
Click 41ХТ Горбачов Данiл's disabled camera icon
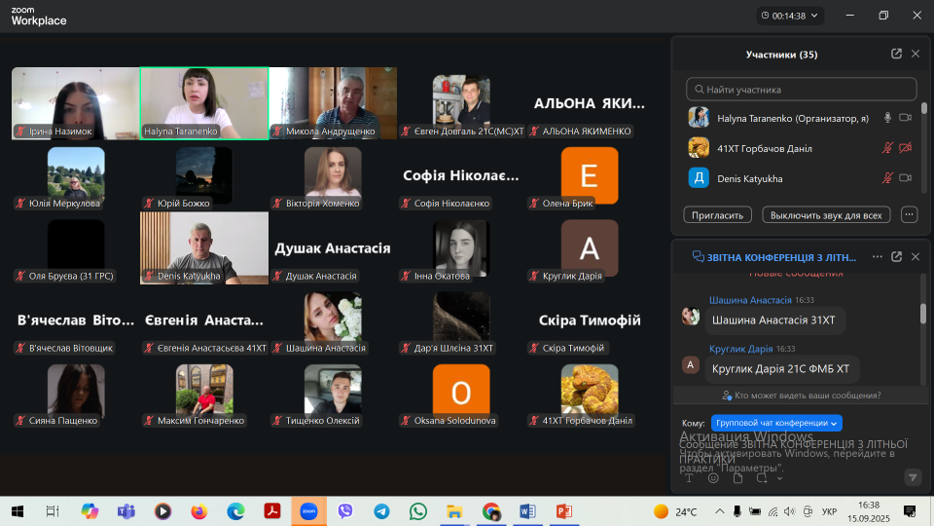905,148
